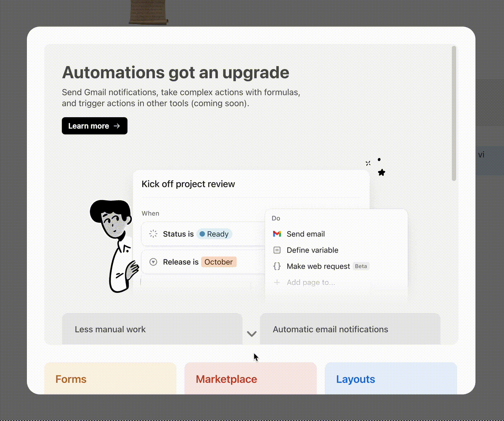
Task: Select the October release tag
Action: [x=218, y=262]
